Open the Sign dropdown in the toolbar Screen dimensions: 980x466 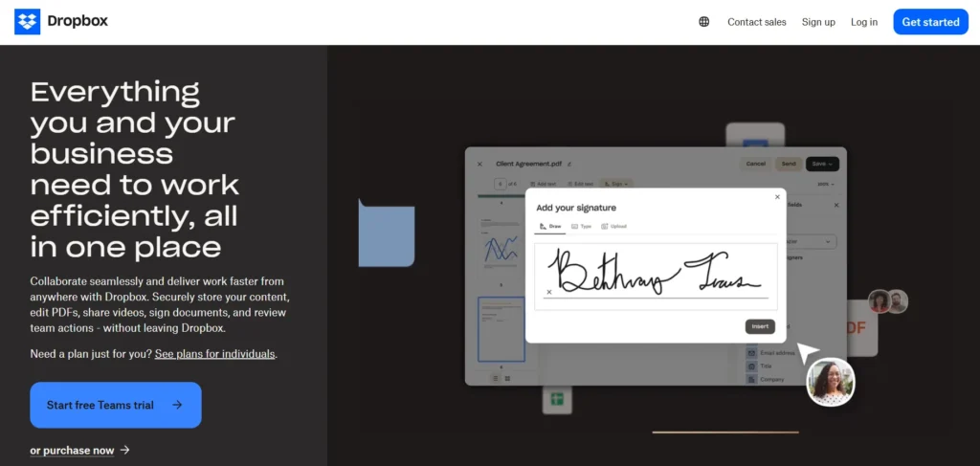(618, 183)
